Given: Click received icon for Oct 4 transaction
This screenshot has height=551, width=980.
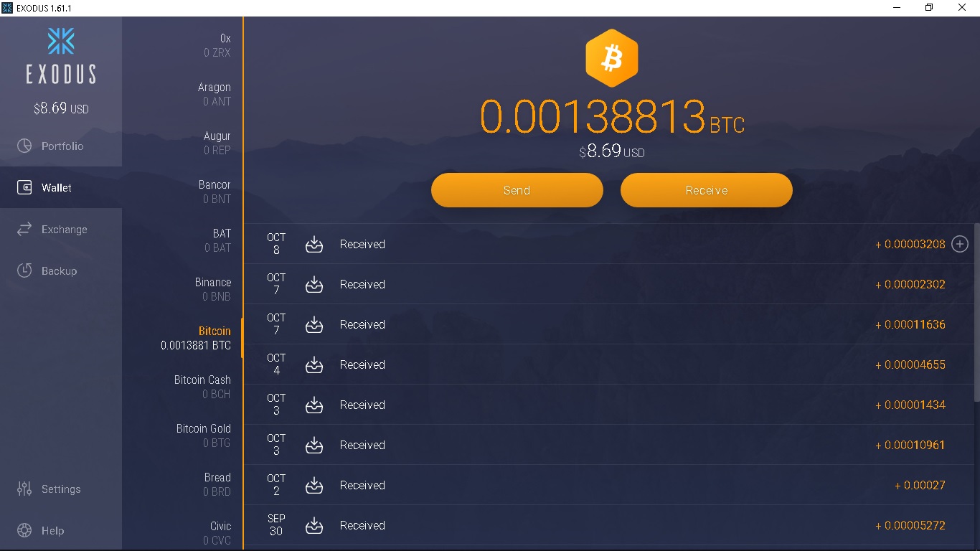Looking at the screenshot, I should (314, 364).
